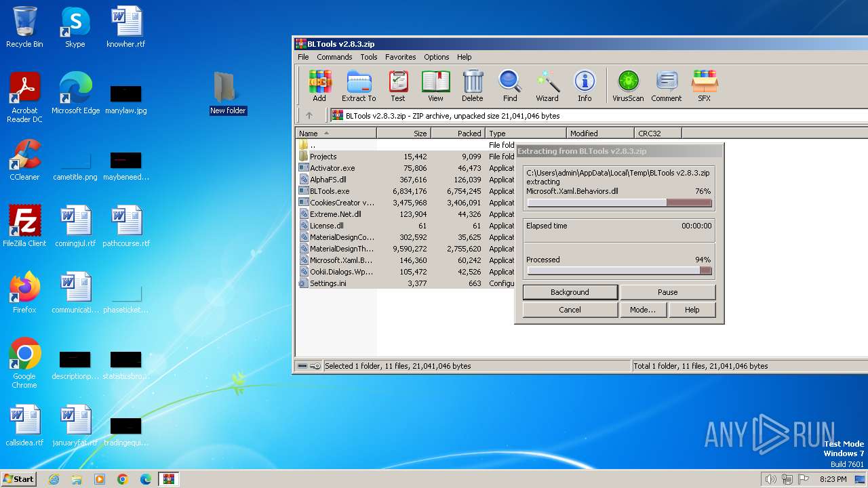Open the File menu

tap(303, 57)
